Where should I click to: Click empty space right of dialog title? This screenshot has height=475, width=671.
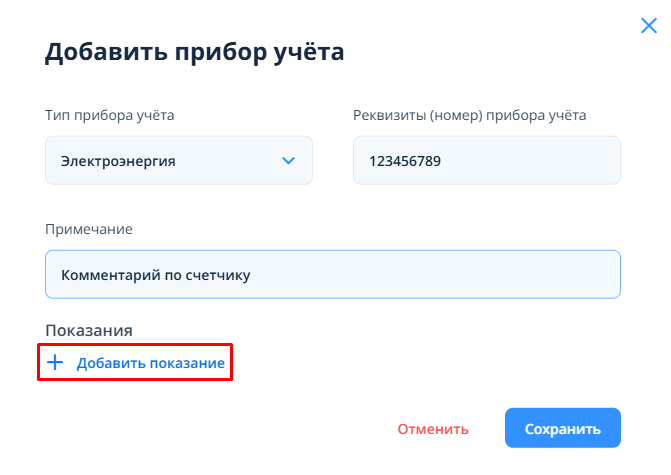click(x=480, y=52)
